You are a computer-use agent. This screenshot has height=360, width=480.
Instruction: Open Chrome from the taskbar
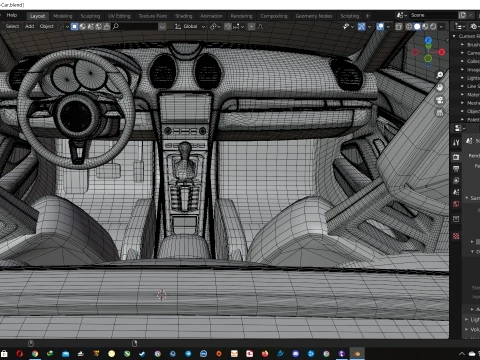pos(35,354)
